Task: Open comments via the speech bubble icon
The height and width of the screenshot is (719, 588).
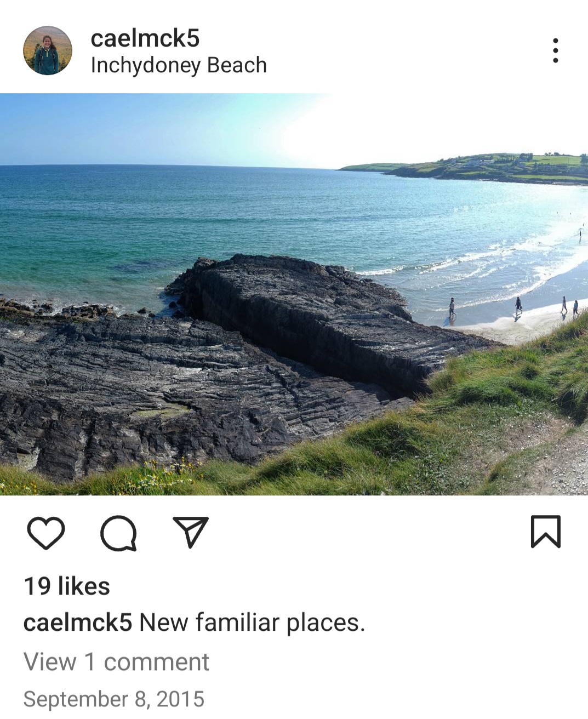Action: (118, 533)
